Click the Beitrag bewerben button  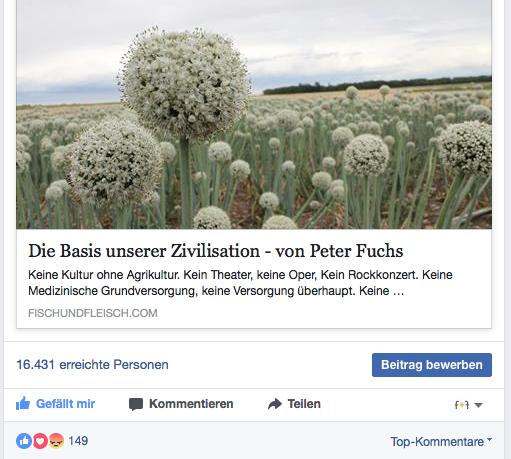432,365
